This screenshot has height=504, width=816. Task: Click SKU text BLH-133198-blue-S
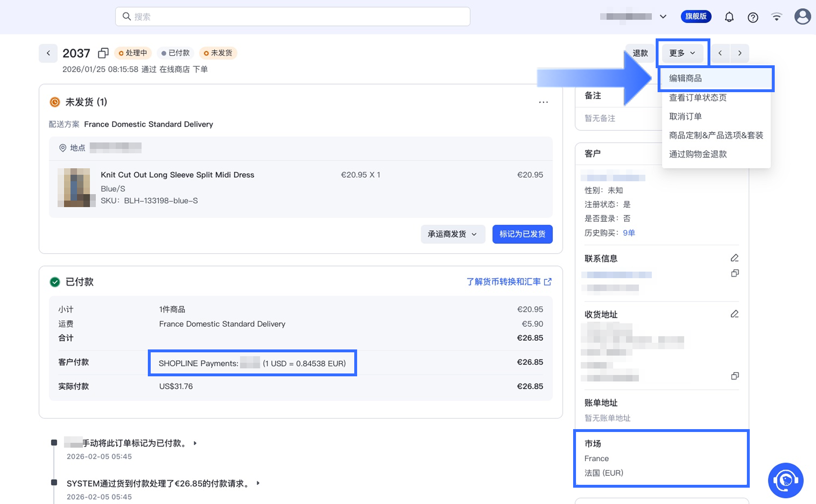point(161,201)
